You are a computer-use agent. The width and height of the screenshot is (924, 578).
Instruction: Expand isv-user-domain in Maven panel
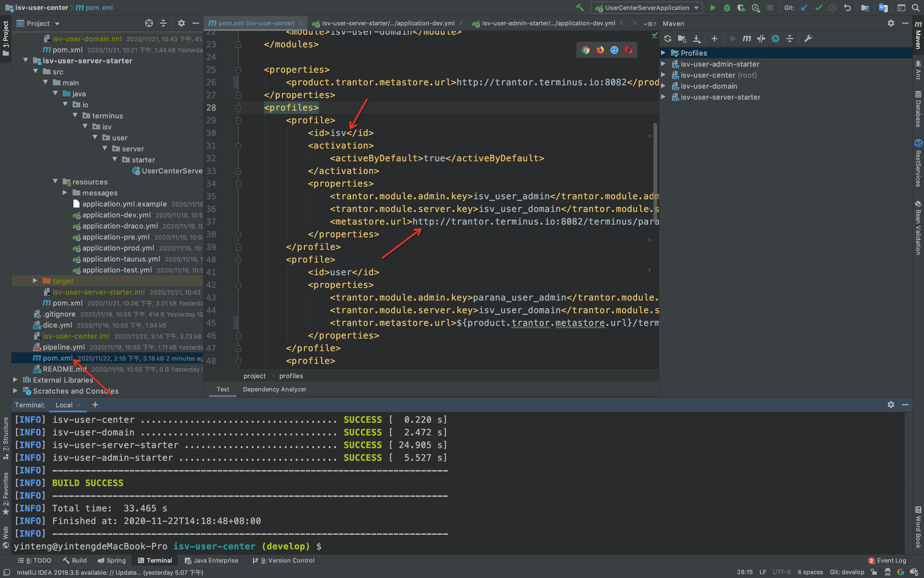click(x=663, y=86)
